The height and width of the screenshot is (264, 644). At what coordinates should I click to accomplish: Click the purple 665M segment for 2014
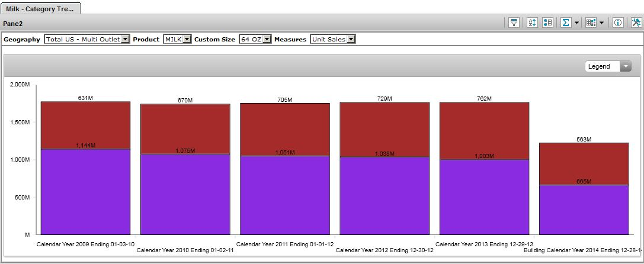[x=584, y=210]
